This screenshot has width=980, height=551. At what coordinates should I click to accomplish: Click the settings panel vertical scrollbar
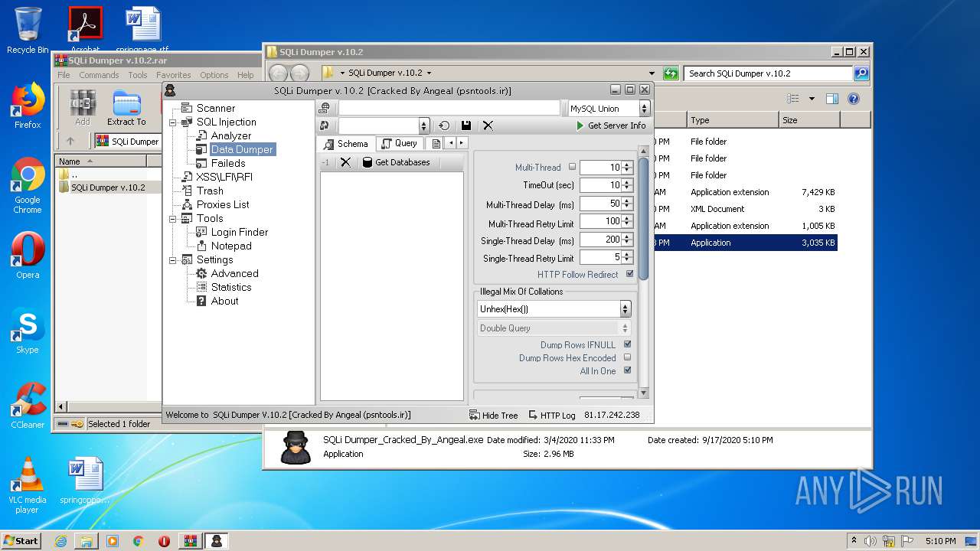click(x=644, y=274)
